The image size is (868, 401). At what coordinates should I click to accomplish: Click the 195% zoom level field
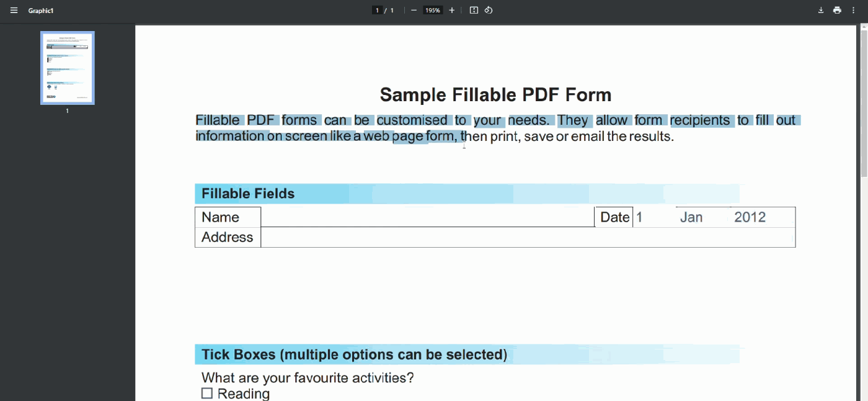point(432,10)
